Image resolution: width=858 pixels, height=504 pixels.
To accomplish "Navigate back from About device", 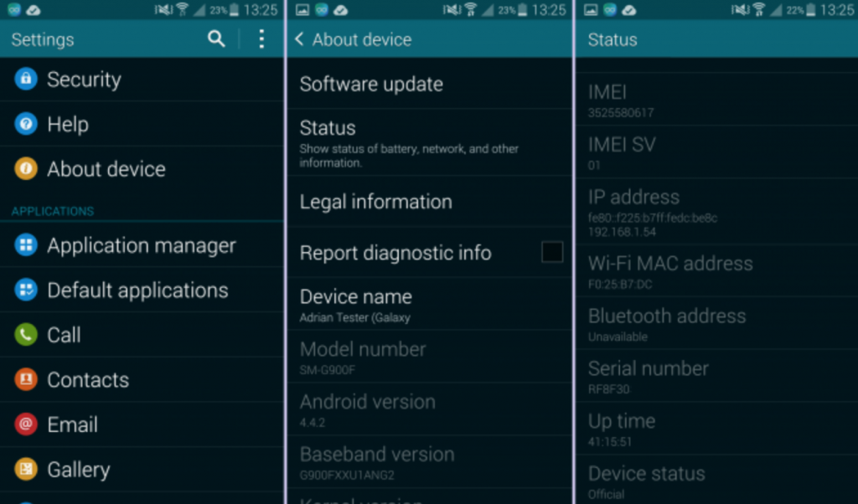I will [x=301, y=39].
